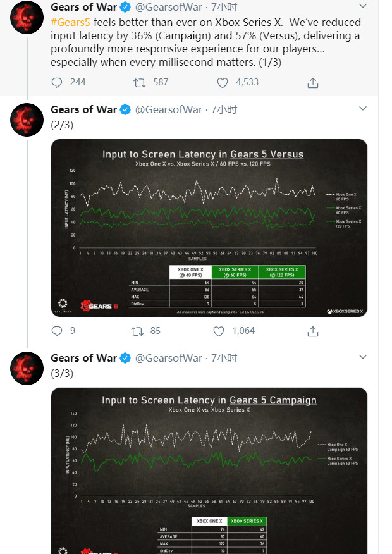This screenshot has width=392, height=554.
Task: Retweet the (2/3) tweet with 85 retweets
Action: click(x=137, y=331)
